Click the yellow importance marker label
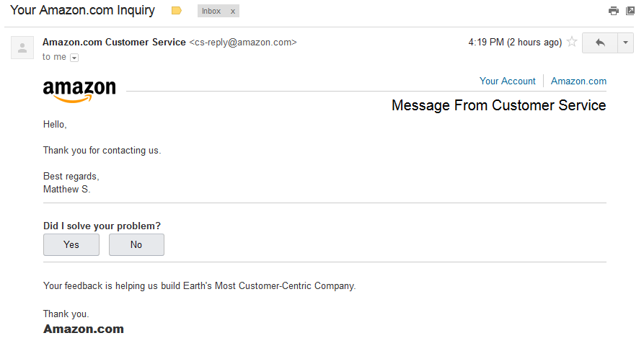Screen dimensions: 644x346 (177, 11)
